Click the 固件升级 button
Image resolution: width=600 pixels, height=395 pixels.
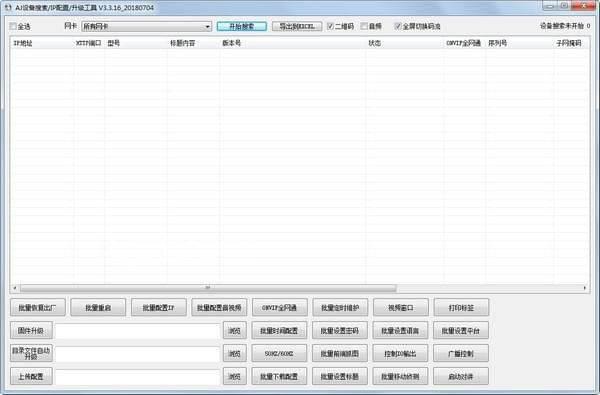(x=31, y=330)
